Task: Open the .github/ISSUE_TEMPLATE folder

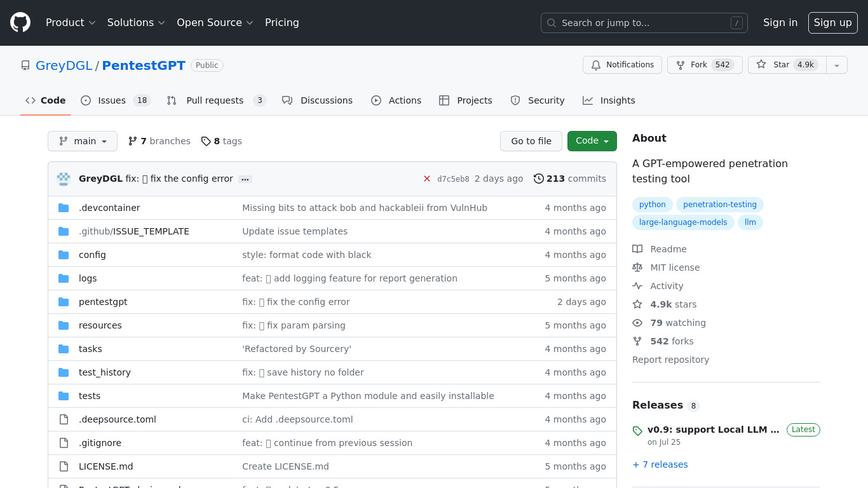Action: pos(134,231)
